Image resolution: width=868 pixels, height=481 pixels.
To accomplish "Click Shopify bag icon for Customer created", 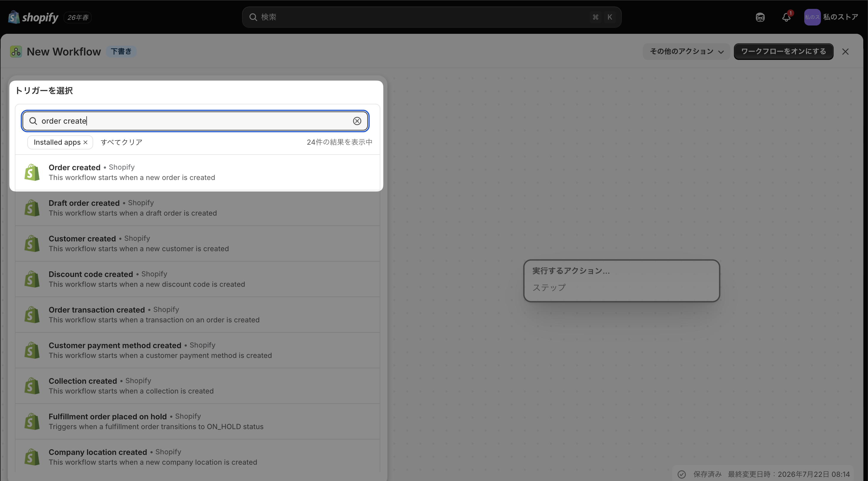I will (x=32, y=243).
